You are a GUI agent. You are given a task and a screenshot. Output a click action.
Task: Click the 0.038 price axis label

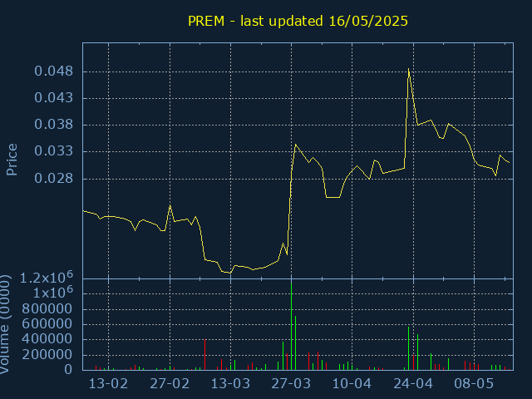[x=53, y=125]
